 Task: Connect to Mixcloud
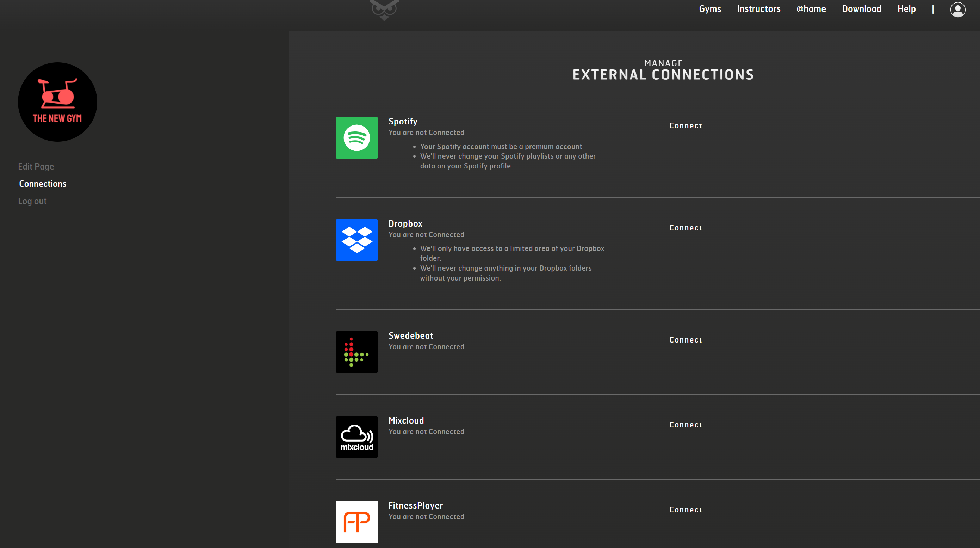[x=685, y=425]
